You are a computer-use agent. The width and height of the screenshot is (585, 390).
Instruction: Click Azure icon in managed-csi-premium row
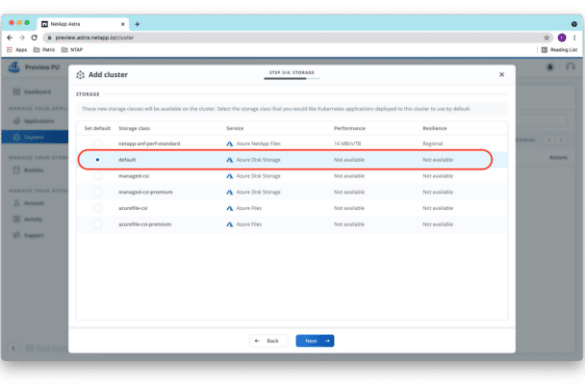pyautogui.click(x=229, y=192)
